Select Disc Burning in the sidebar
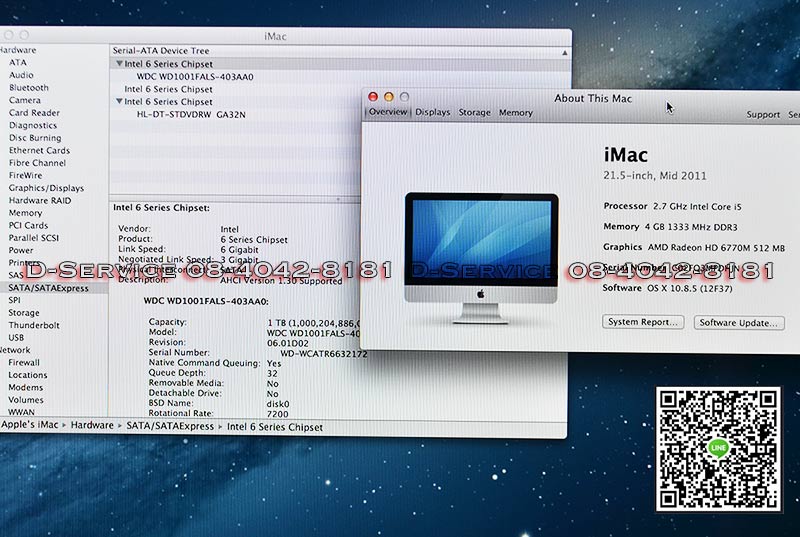Viewport: 800px width, 537px height. pyautogui.click(x=35, y=138)
